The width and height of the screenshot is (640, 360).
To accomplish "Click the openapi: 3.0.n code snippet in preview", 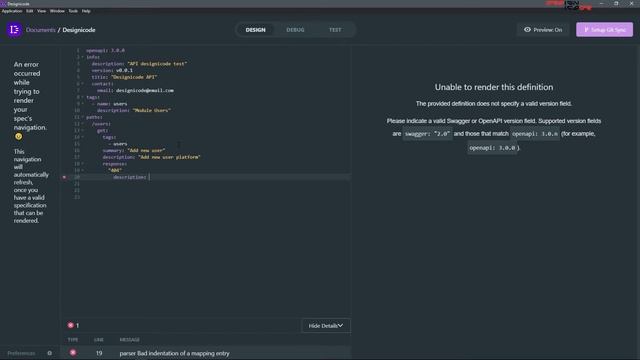I will [x=535, y=133].
